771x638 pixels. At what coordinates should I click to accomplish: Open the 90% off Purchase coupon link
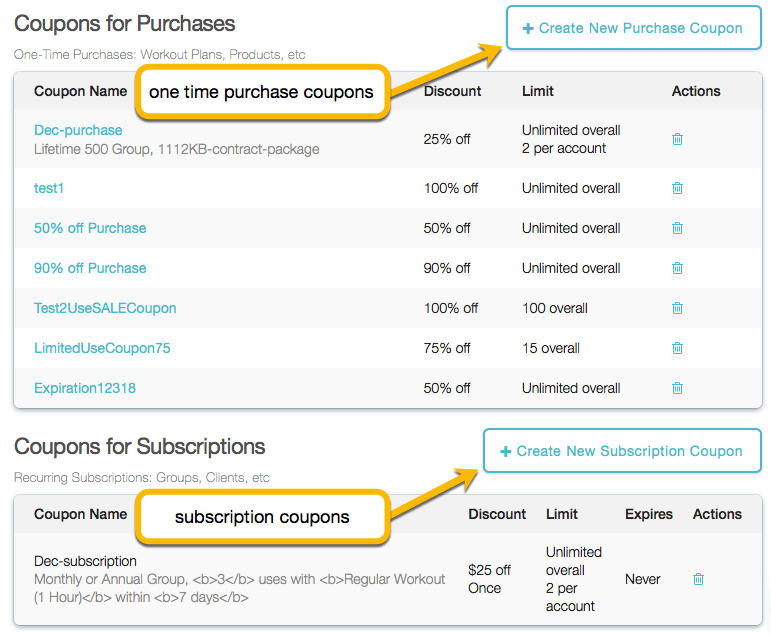(90, 268)
